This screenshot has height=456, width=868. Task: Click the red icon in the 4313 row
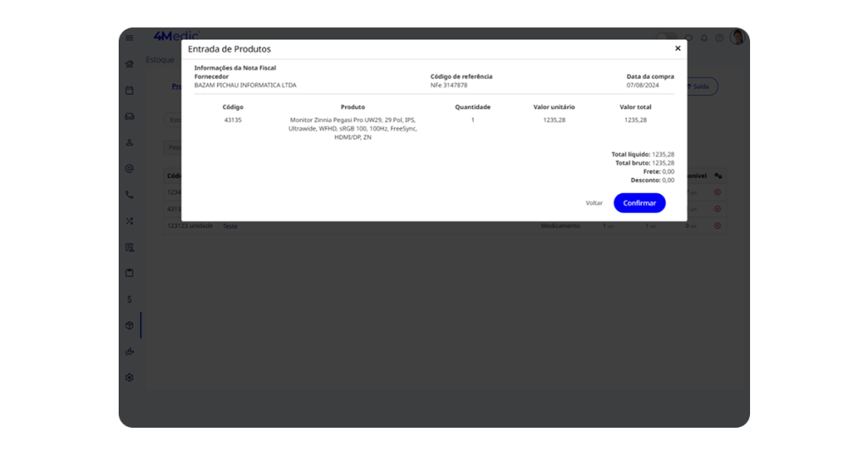tap(717, 209)
